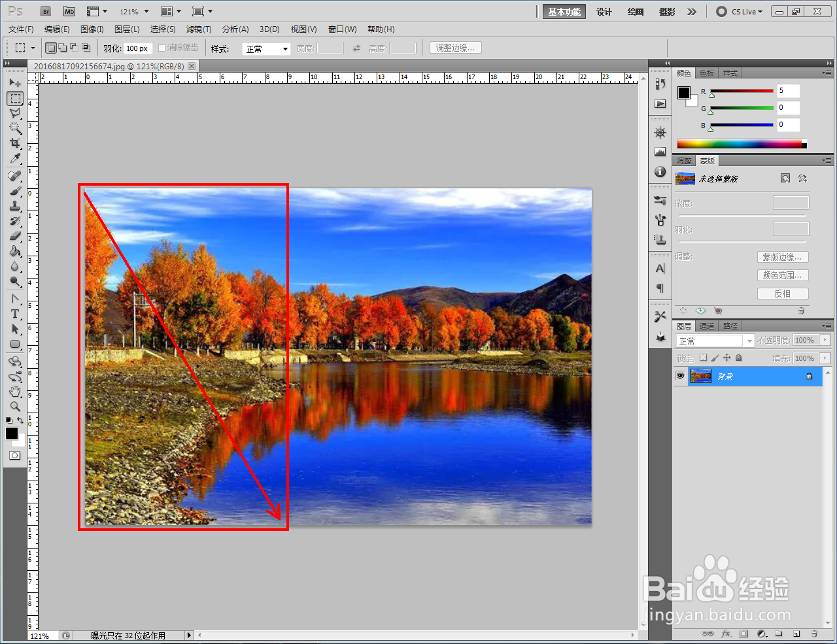This screenshot has height=644, width=837.
Task: Pick the Magic Wand tool
Action: coord(15,128)
